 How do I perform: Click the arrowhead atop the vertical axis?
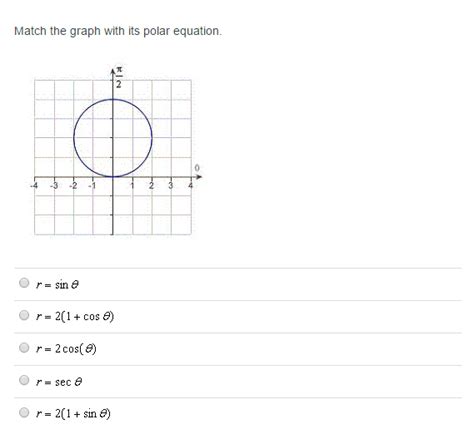[x=113, y=71]
